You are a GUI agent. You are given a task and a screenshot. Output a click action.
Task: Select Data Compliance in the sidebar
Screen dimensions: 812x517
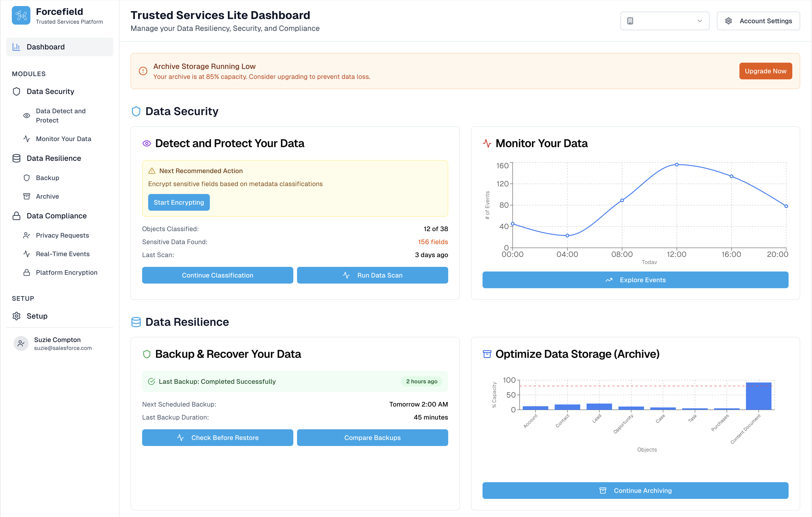tap(56, 216)
